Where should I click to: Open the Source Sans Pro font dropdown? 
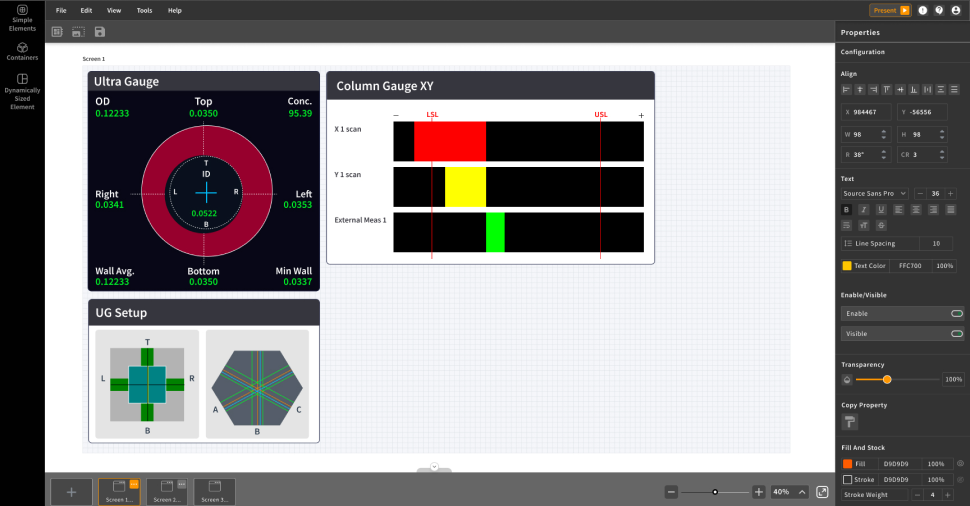875,193
